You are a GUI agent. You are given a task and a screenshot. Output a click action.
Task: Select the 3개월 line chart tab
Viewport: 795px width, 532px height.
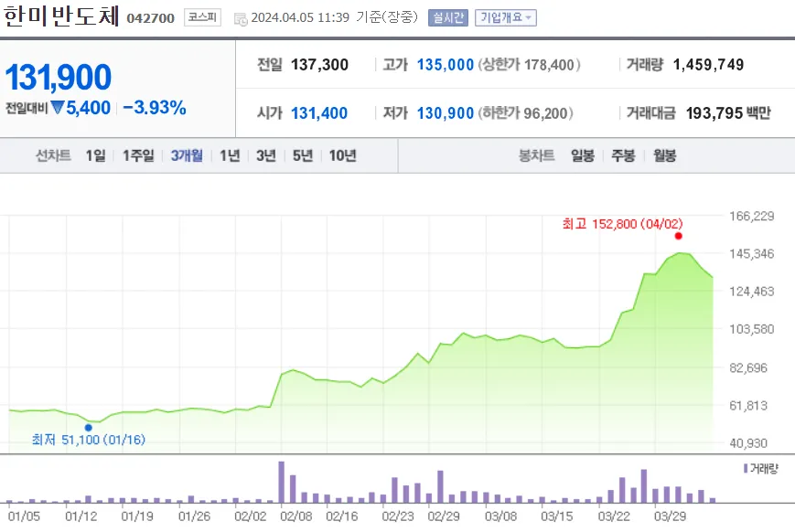[x=187, y=155]
